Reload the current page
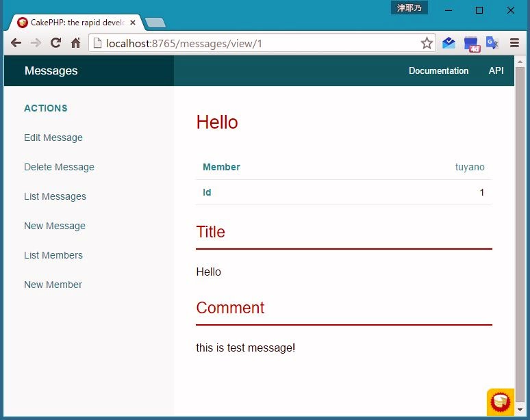Screen dimensions: 530x420 click(x=56, y=43)
